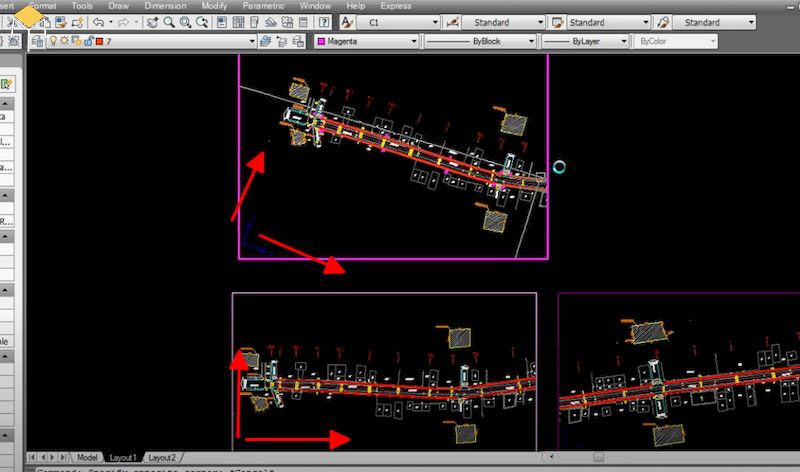Open the redo history dropdown arrow
800x472 pixels.
136,22
